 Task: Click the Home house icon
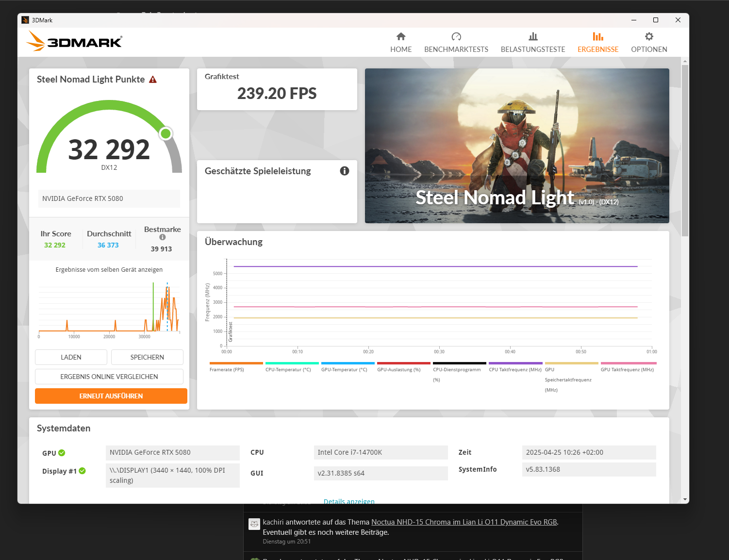(x=401, y=36)
